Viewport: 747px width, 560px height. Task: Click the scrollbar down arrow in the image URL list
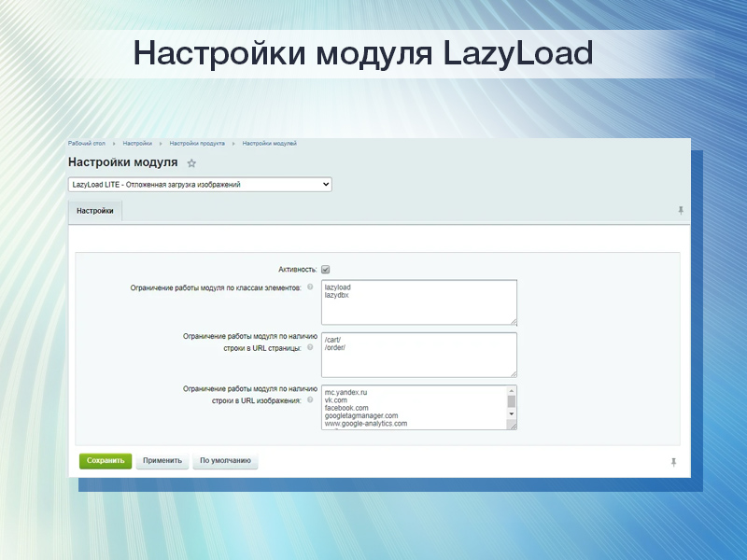coord(511,414)
